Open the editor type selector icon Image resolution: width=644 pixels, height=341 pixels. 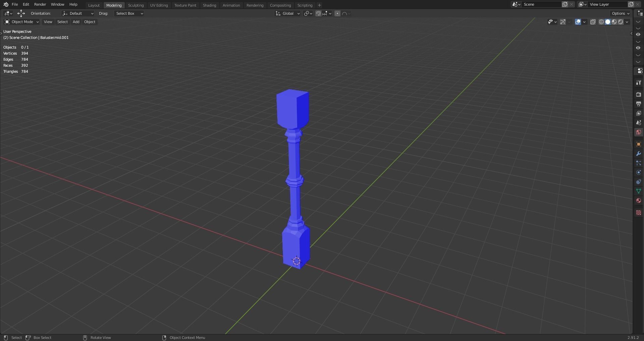(x=8, y=13)
